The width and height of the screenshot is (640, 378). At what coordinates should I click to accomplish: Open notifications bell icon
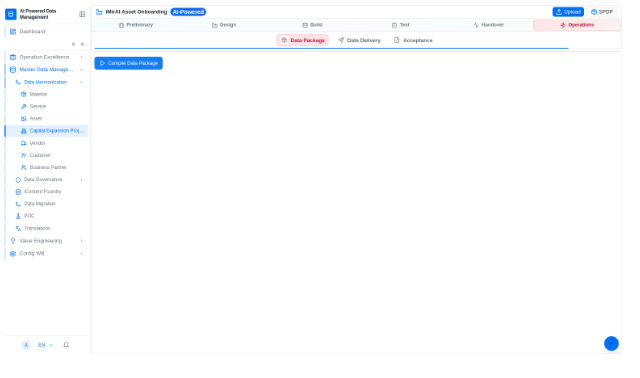point(66,345)
